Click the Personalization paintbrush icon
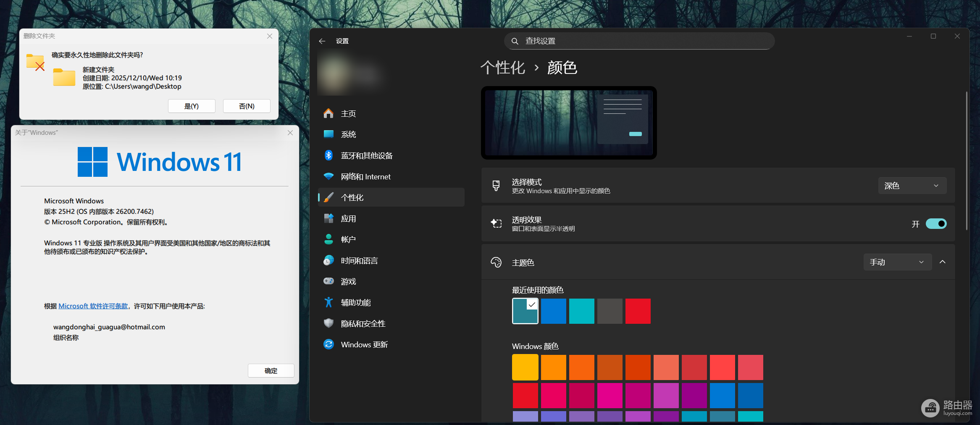 coord(328,197)
